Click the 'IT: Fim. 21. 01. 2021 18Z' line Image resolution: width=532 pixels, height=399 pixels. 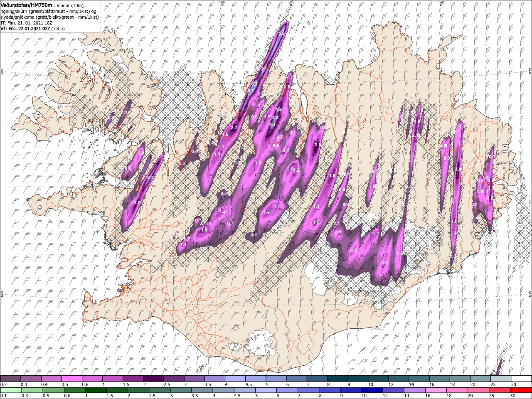(x=26, y=23)
